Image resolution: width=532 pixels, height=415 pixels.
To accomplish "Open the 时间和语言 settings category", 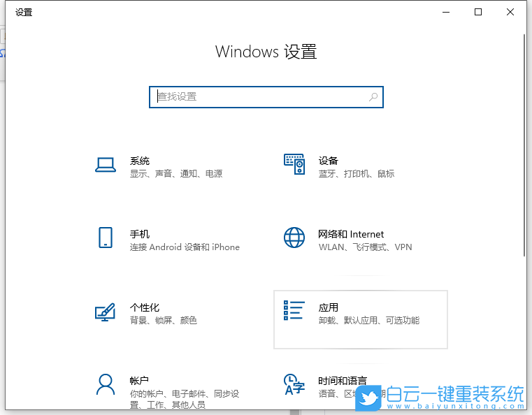I will click(361, 386).
